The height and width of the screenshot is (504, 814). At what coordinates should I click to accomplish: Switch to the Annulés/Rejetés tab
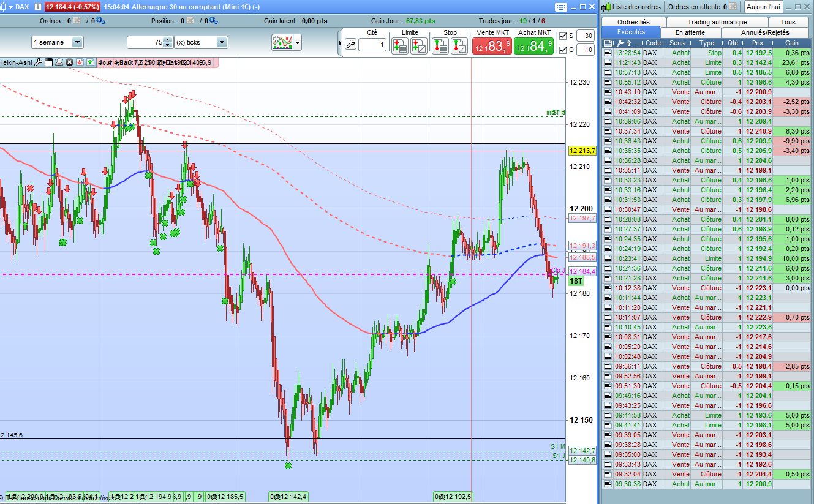(x=765, y=32)
